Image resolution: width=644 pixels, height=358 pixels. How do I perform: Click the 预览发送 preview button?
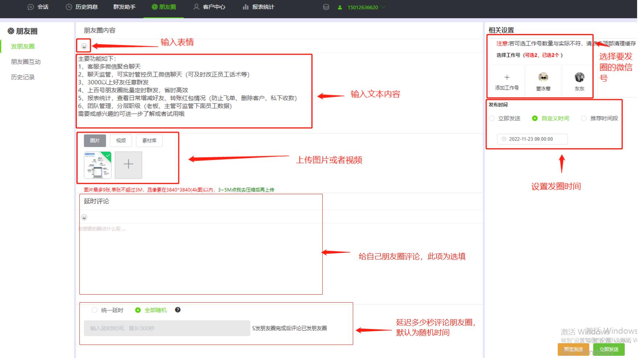pyautogui.click(x=573, y=349)
